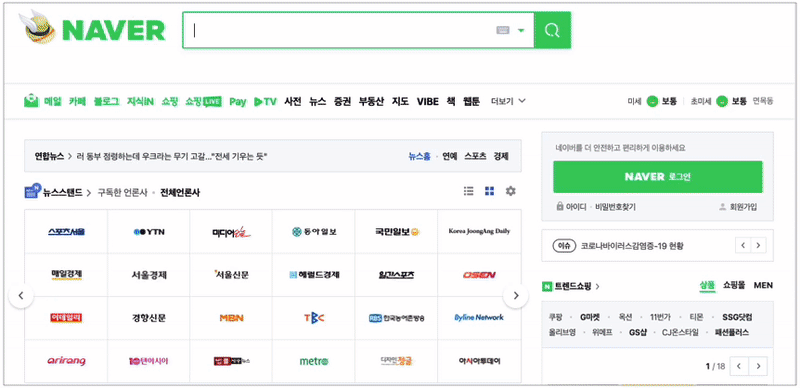Show previous issue in the 이슈 box
The width and height of the screenshot is (800, 388).
[x=743, y=246]
